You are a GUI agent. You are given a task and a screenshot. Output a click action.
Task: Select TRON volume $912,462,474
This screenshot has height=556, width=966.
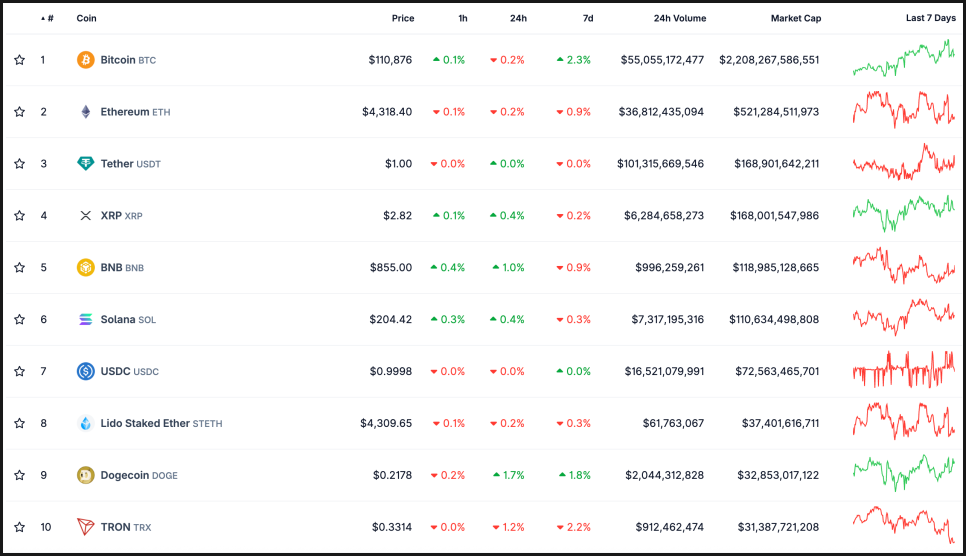tap(670, 527)
